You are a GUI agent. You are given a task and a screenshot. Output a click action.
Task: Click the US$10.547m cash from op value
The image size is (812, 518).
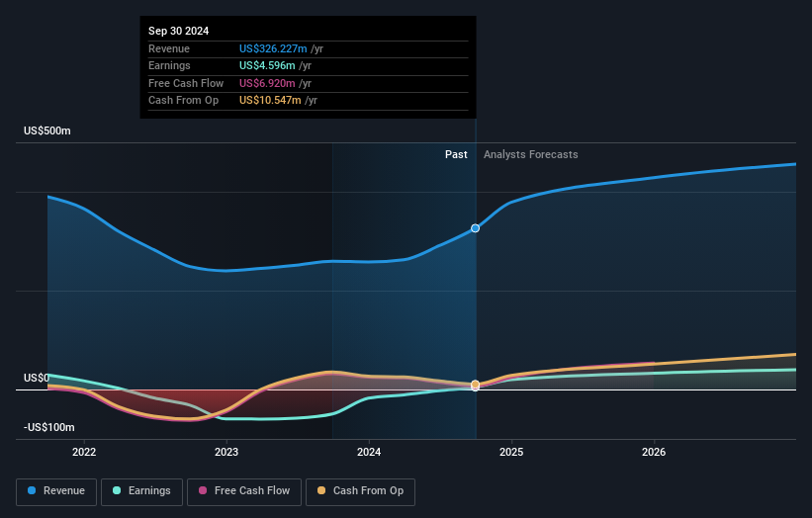pos(270,101)
